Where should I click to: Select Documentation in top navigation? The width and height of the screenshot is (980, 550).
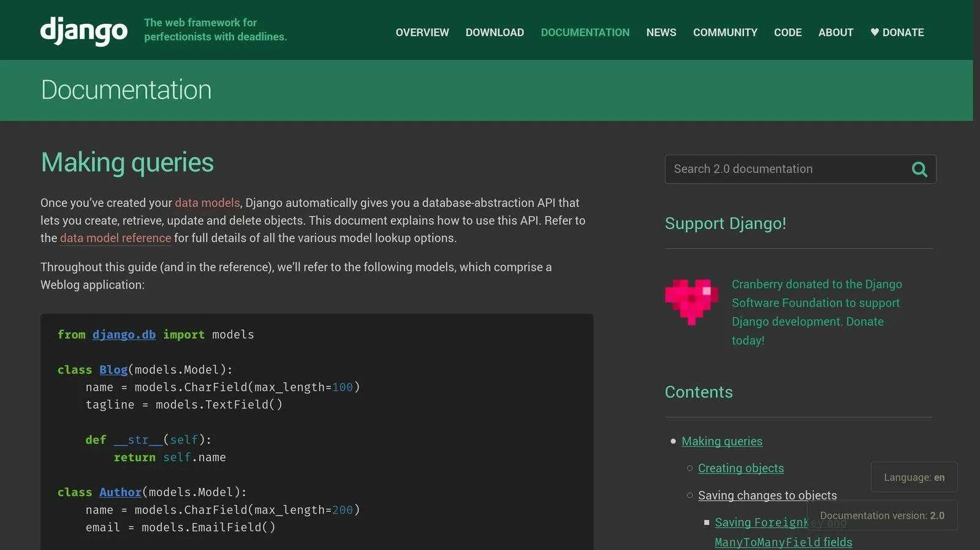(x=585, y=32)
